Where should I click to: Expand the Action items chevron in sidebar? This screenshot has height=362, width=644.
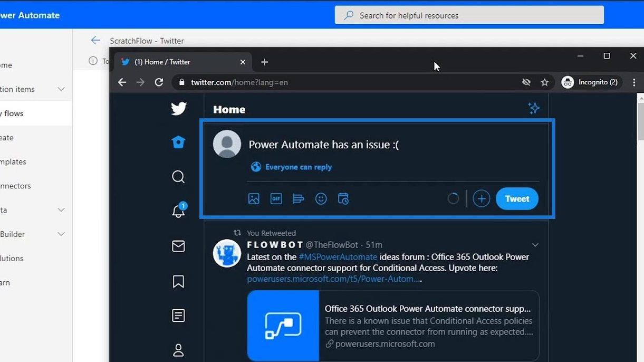click(61, 89)
